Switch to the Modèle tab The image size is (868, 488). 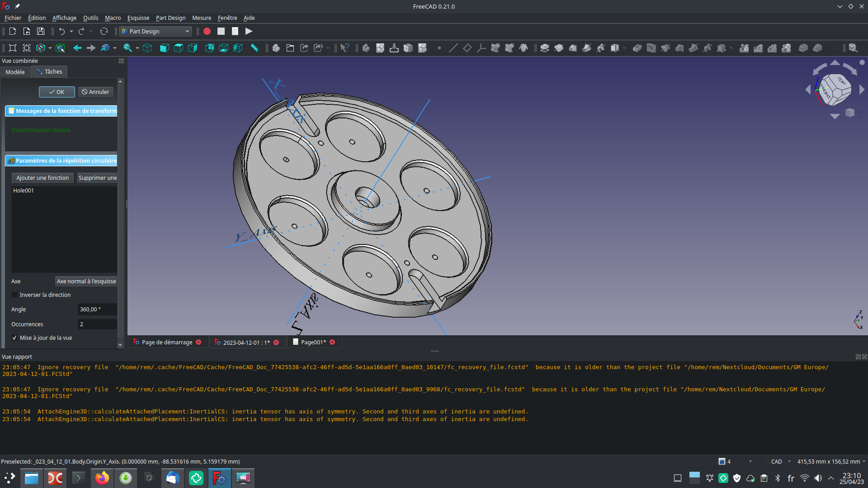[15, 72]
